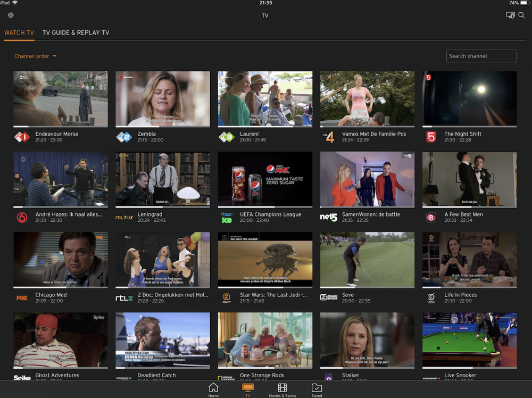This screenshot has height=398, width=532.
Task: Play the Lauren! thumbnail
Action: (265, 99)
